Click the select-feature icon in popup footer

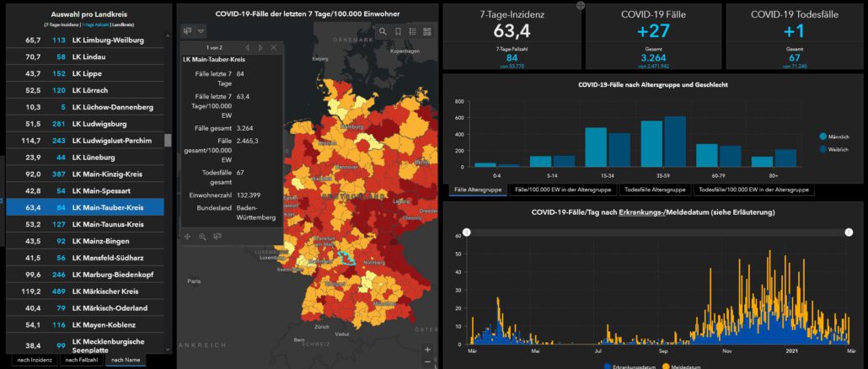click(x=217, y=236)
